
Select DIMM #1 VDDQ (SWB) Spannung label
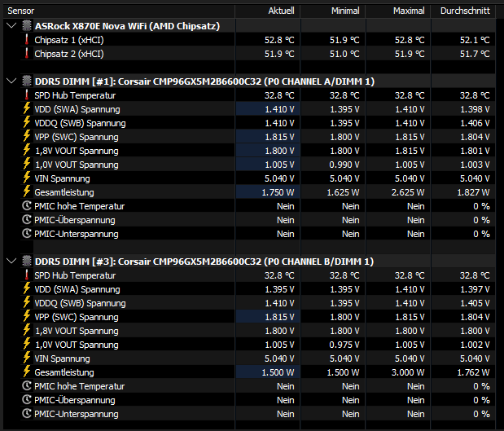click(80, 123)
